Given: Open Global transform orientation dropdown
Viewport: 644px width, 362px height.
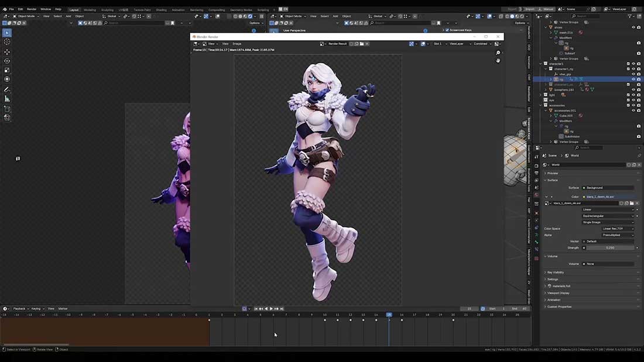Looking at the screenshot, I should [x=111, y=16].
